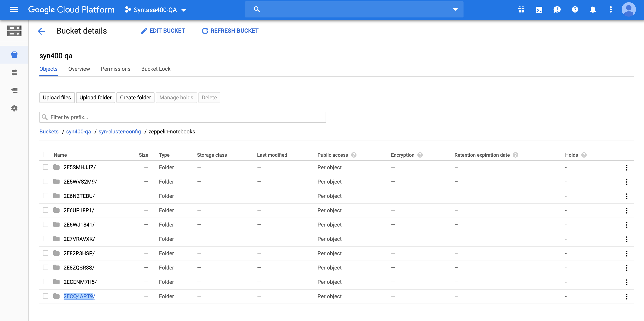Focus the Filter by prefix field
Screen dimensions: 644x321
(182, 117)
